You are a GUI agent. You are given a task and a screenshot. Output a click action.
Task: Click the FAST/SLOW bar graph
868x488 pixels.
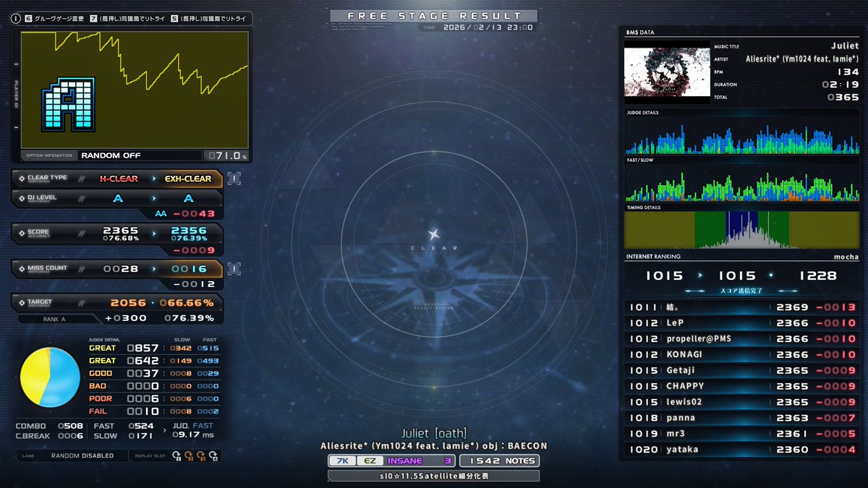741,183
